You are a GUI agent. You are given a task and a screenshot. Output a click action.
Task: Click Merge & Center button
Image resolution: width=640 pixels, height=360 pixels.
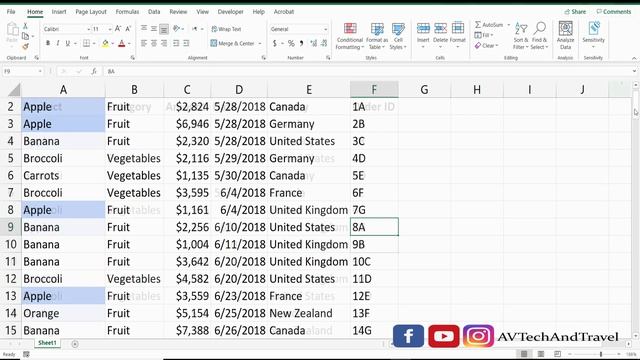coord(233,43)
